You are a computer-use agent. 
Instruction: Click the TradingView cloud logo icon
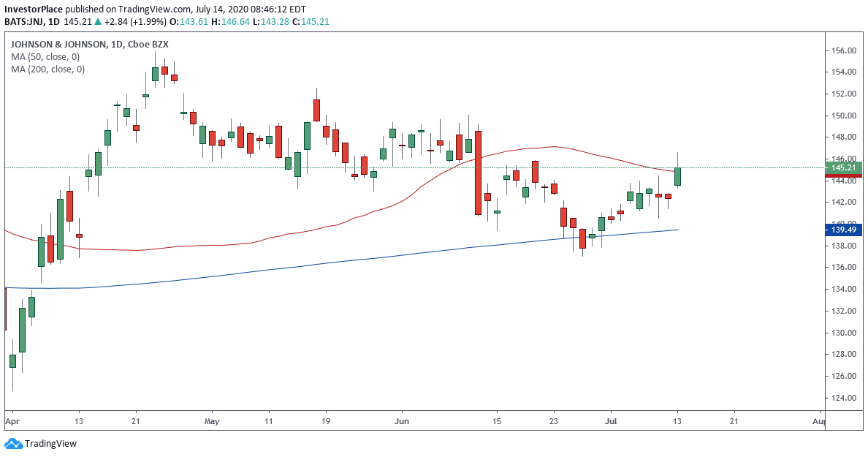click(x=13, y=444)
